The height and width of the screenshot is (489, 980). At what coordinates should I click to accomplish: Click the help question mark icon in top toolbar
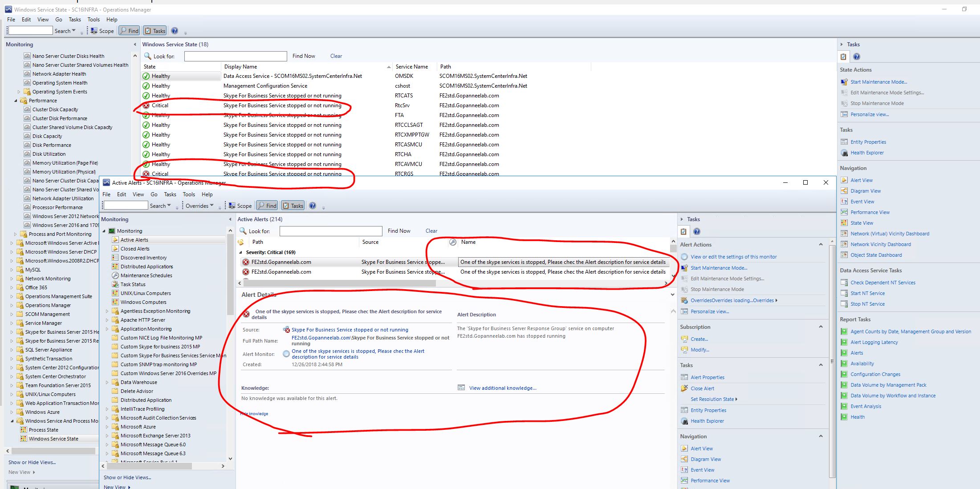pyautogui.click(x=175, y=31)
